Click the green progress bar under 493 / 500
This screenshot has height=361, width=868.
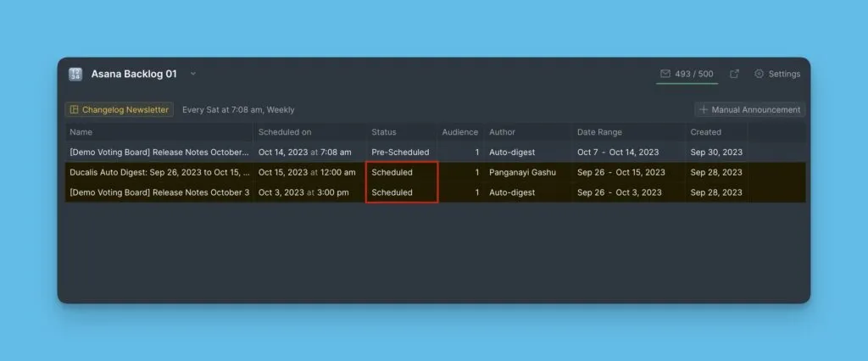[687, 83]
